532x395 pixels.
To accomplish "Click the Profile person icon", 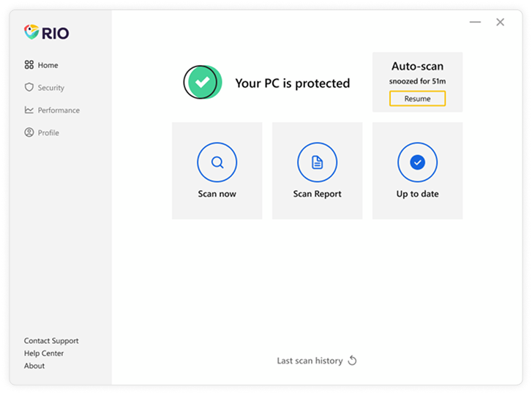I will point(29,132).
